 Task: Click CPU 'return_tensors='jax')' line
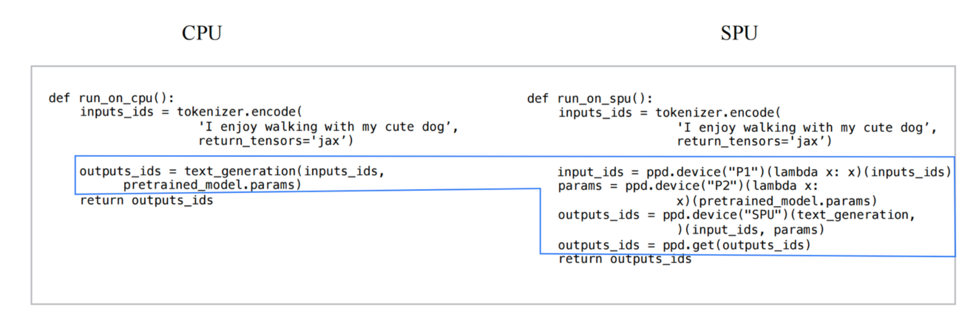[276, 141]
